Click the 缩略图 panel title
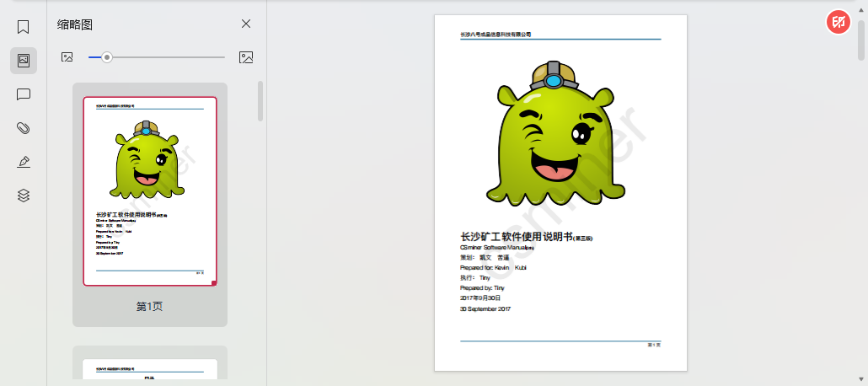 (75, 24)
